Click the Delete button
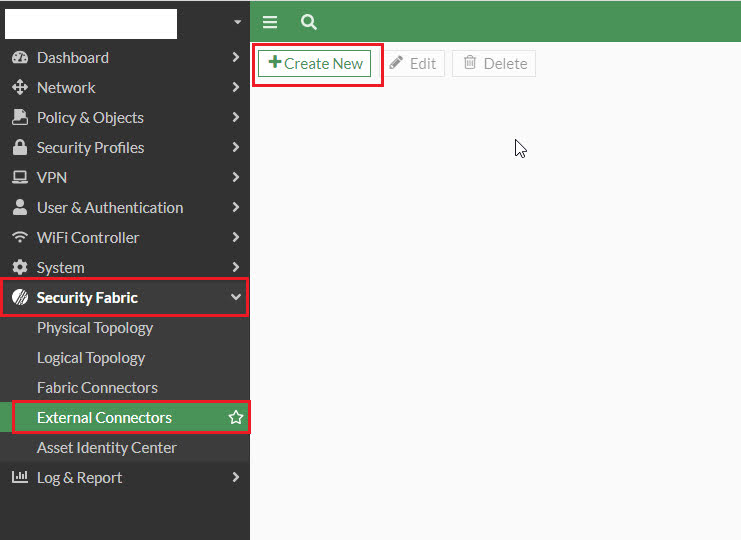This screenshot has height=540, width=741. tap(494, 63)
